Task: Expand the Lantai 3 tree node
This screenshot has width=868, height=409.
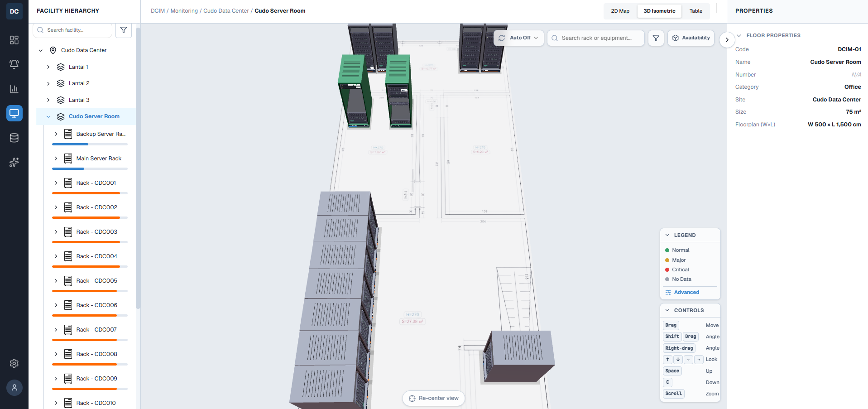Action: [x=48, y=100]
